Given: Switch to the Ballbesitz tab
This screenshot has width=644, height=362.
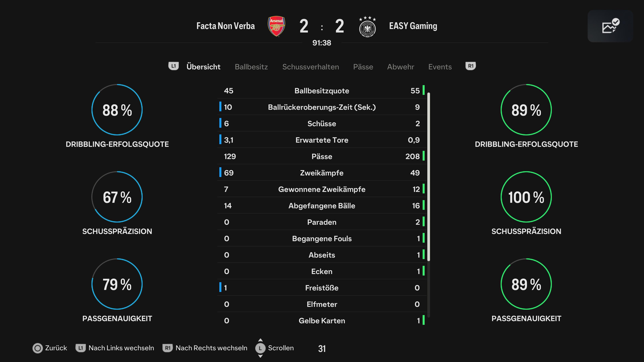Looking at the screenshot, I should 251,67.
